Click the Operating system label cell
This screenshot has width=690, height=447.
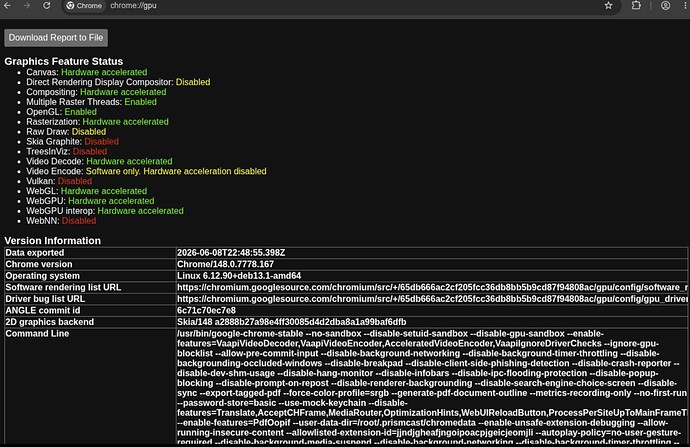[x=90, y=276]
